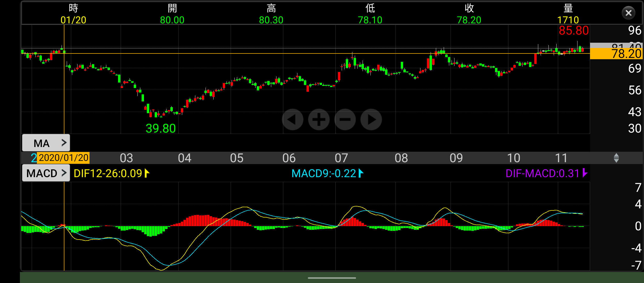Screen dimensions: 644x283
Task: Tap the 2020/01/20 date label
Action: [63, 158]
